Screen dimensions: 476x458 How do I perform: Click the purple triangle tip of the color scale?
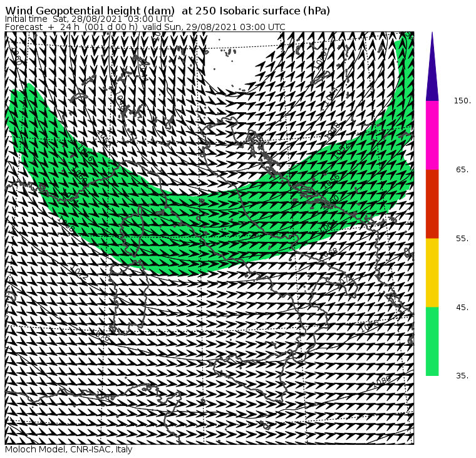(x=432, y=66)
